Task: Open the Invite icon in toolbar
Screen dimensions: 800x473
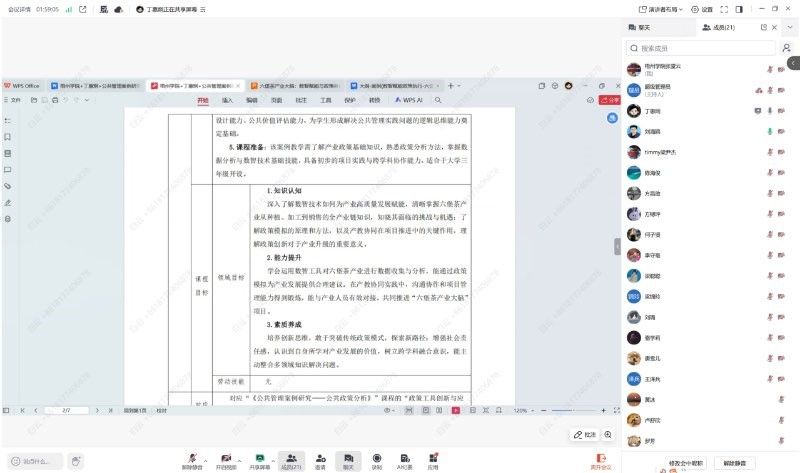Action: point(320,458)
